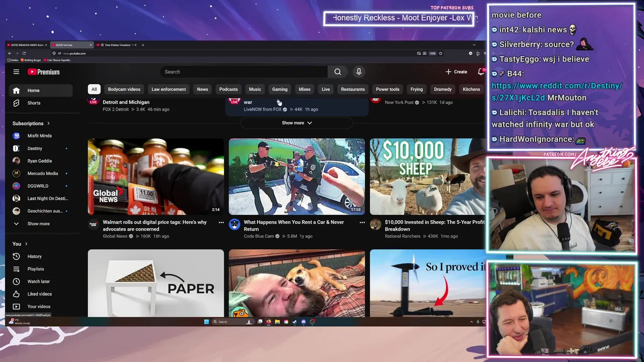The image size is (644, 362).
Task: Select the Restaurants filter chip
Action: [x=353, y=89]
